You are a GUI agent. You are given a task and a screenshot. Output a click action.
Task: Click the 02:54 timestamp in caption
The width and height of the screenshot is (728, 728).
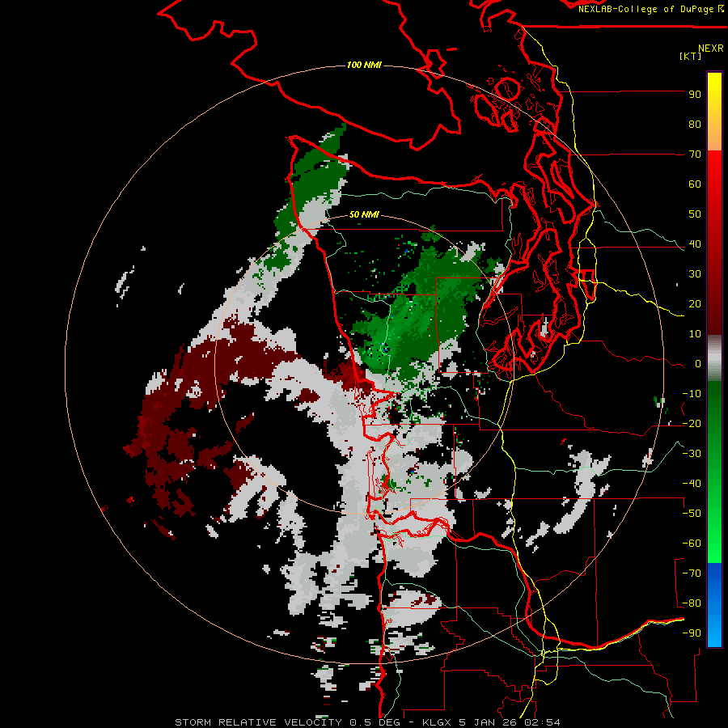[542, 722]
